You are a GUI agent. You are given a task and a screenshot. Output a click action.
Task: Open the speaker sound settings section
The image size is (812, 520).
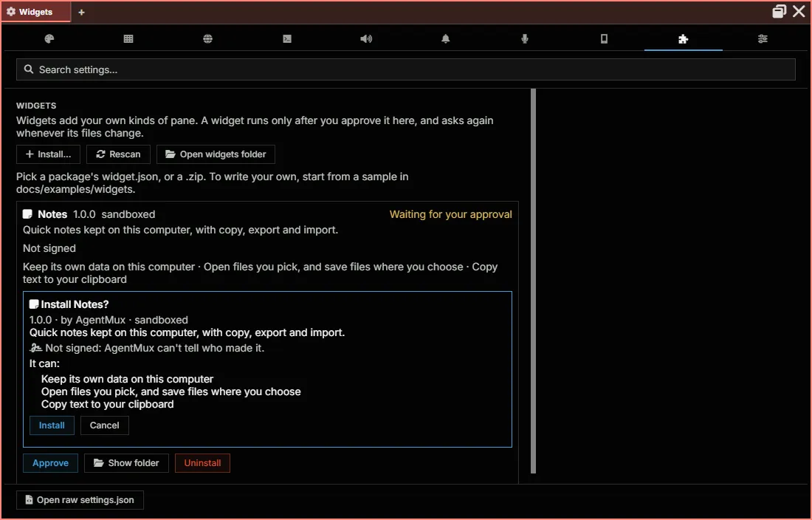pos(366,38)
